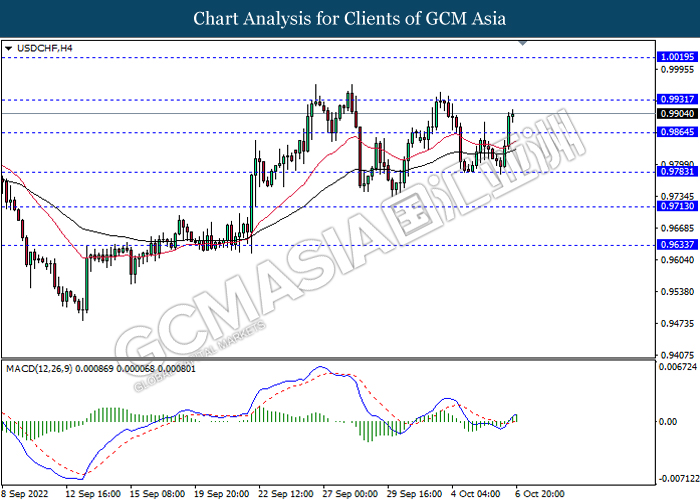Click the 0.97345 price axis value
This screenshot has height=500, width=700.
coord(677,196)
